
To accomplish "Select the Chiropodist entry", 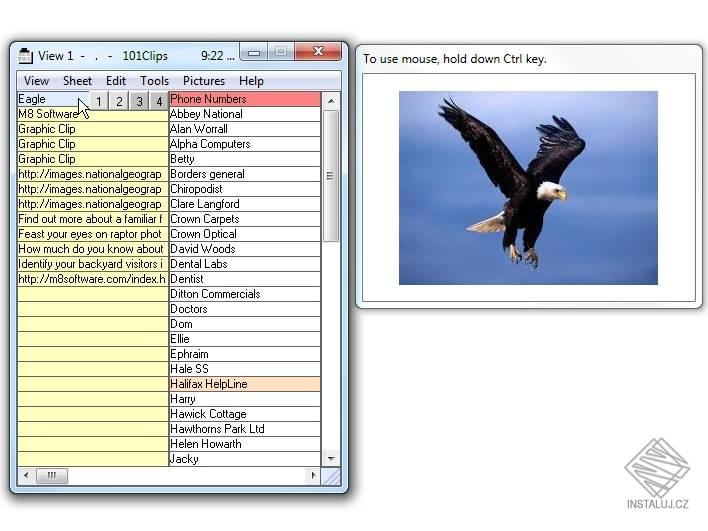I will 245,189.
